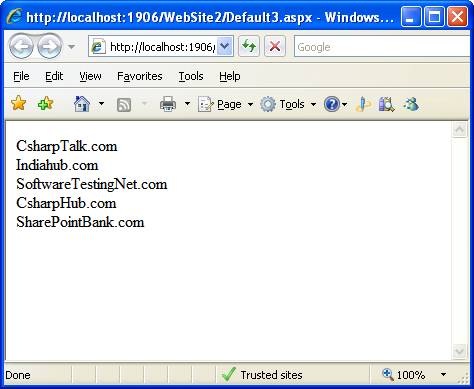Image resolution: width=474 pixels, height=389 pixels.
Task: Click the RSS Feeds icon
Action: (124, 105)
